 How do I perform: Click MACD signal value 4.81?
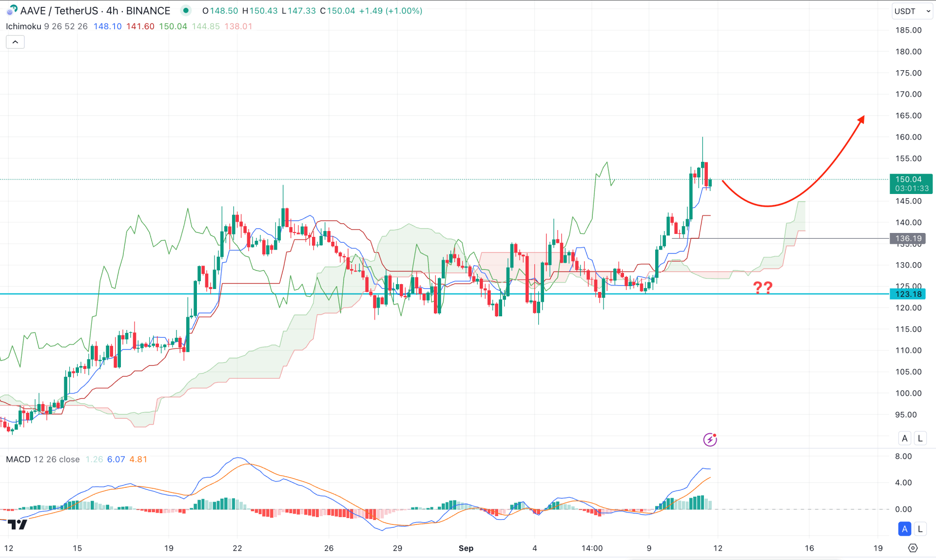point(138,460)
